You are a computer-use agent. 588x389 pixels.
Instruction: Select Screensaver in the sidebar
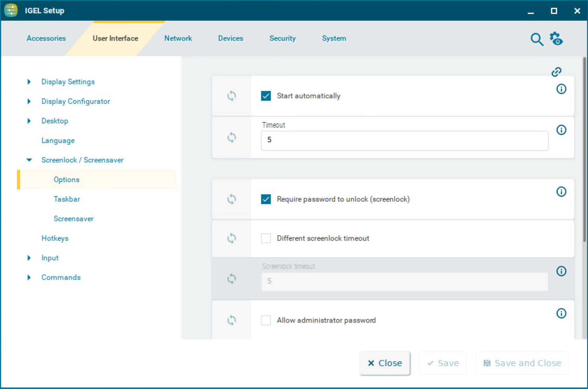[73, 219]
